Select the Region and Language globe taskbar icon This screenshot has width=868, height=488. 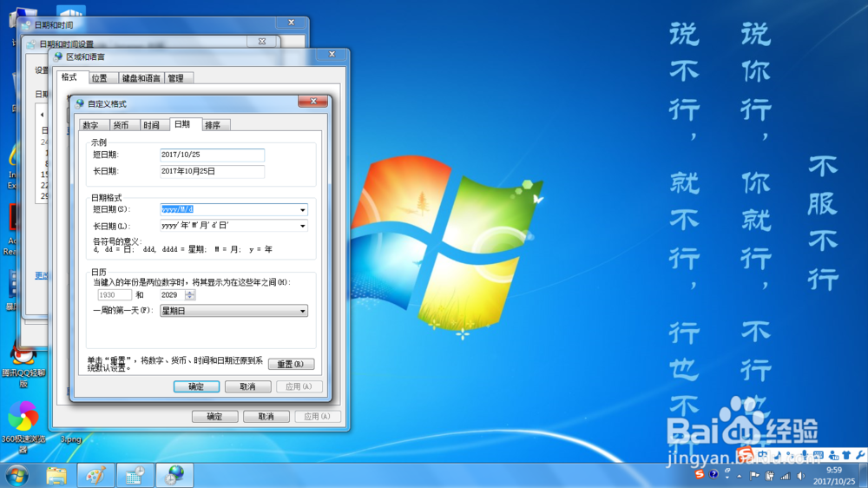tap(174, 476)
